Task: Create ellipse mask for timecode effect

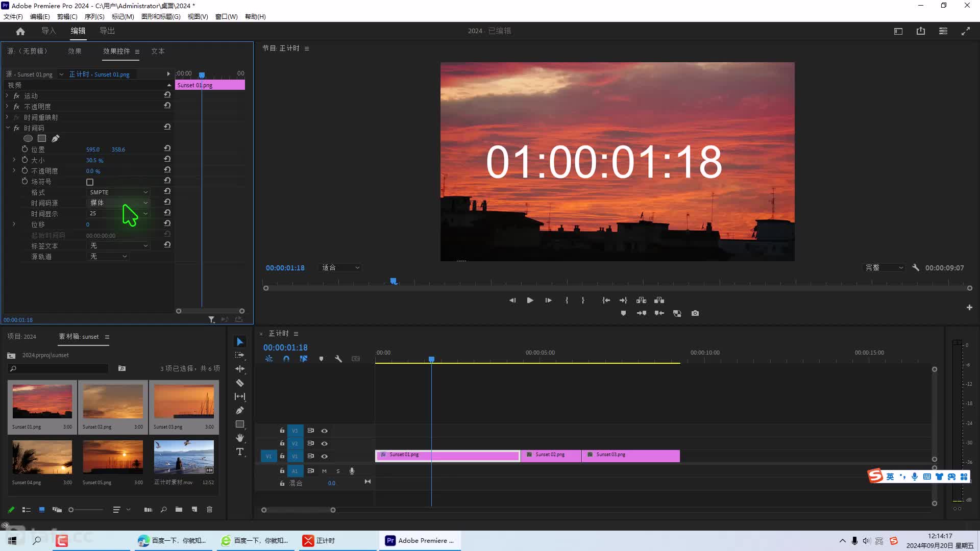Action: 28,138
